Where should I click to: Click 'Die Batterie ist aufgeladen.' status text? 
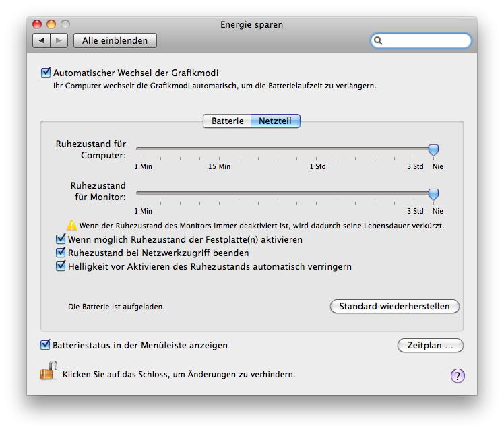[117, 307]
